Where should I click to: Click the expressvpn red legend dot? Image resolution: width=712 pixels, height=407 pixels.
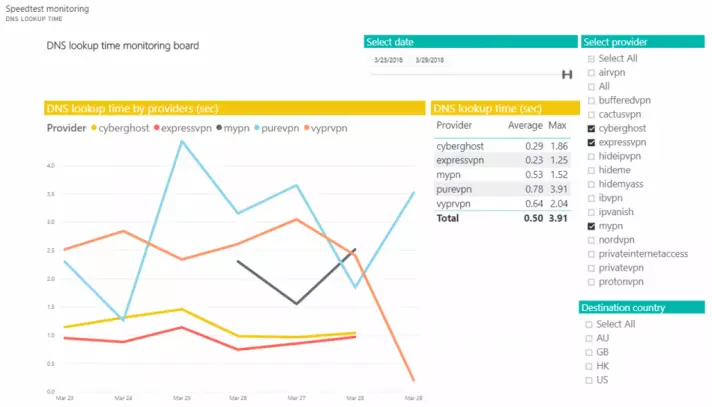[x=158, y=128]
